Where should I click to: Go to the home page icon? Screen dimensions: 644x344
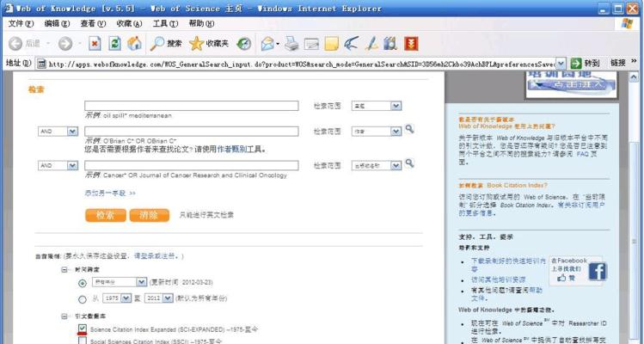pyautogui.click(x=134, y=44)
